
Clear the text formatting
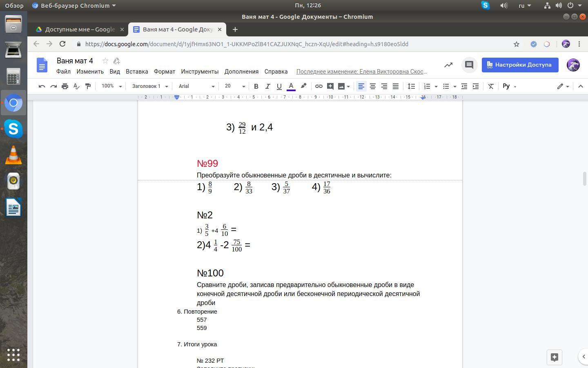[x=491, y=86]
